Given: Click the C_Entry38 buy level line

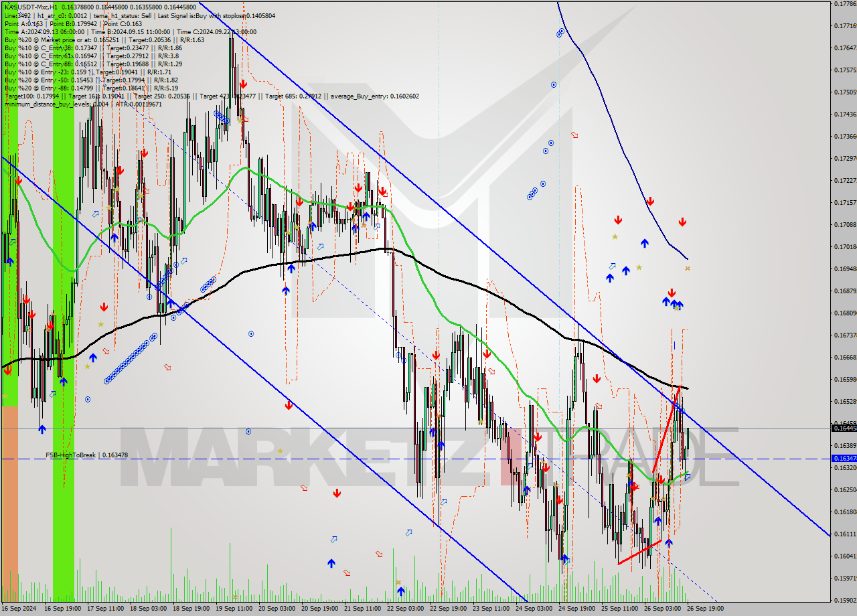Looking at the screenshot, I should tap(93, 48).
